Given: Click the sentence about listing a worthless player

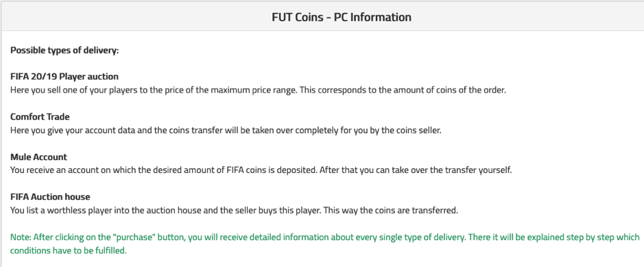Looking at the screenshot, I should (234, 210).
